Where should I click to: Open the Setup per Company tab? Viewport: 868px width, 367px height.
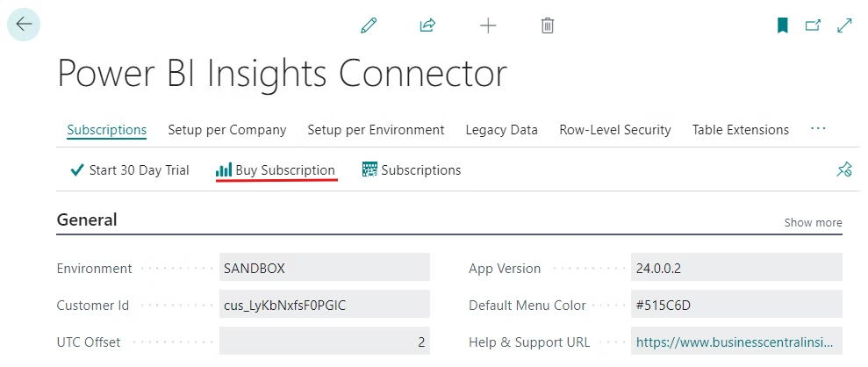227,130
